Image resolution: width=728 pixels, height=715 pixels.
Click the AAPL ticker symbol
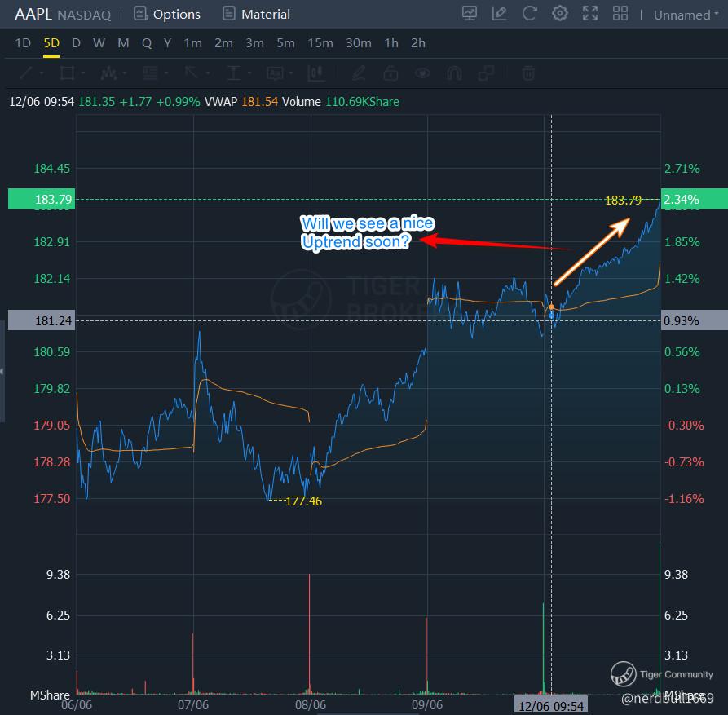tap(33, 15)
